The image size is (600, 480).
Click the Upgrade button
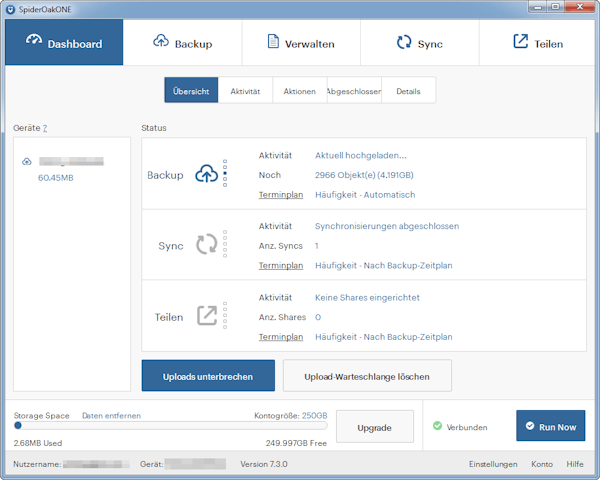[375, 426]
